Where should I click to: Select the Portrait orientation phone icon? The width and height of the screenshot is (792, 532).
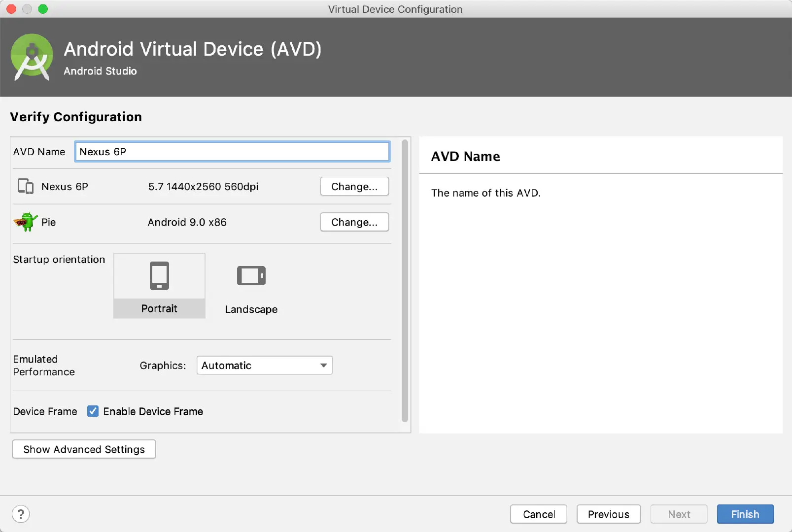click(x=159, y=275)
